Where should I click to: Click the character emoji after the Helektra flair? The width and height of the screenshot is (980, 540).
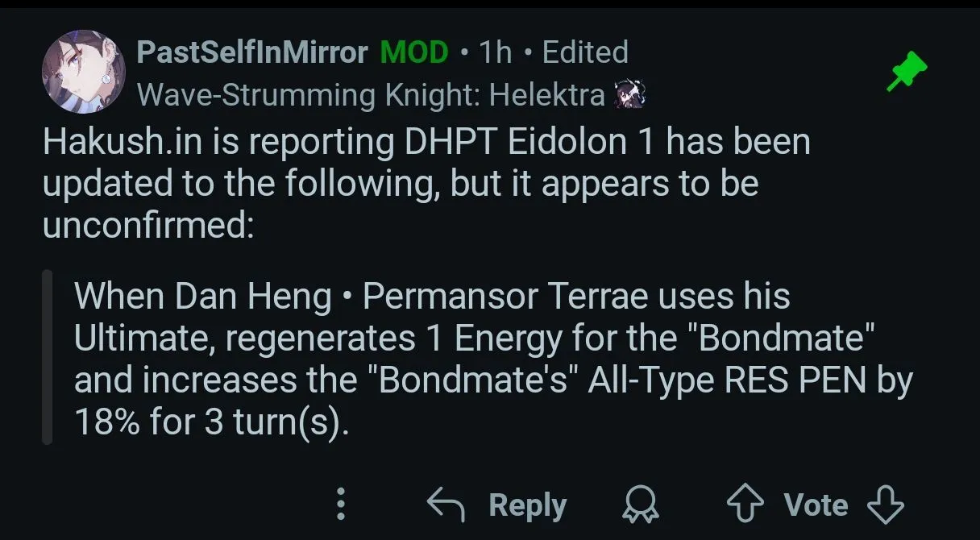[x=630, y=95]
